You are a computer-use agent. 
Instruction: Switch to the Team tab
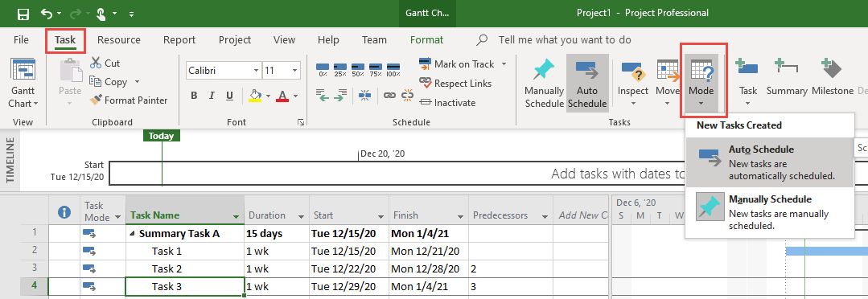point(374,40)
